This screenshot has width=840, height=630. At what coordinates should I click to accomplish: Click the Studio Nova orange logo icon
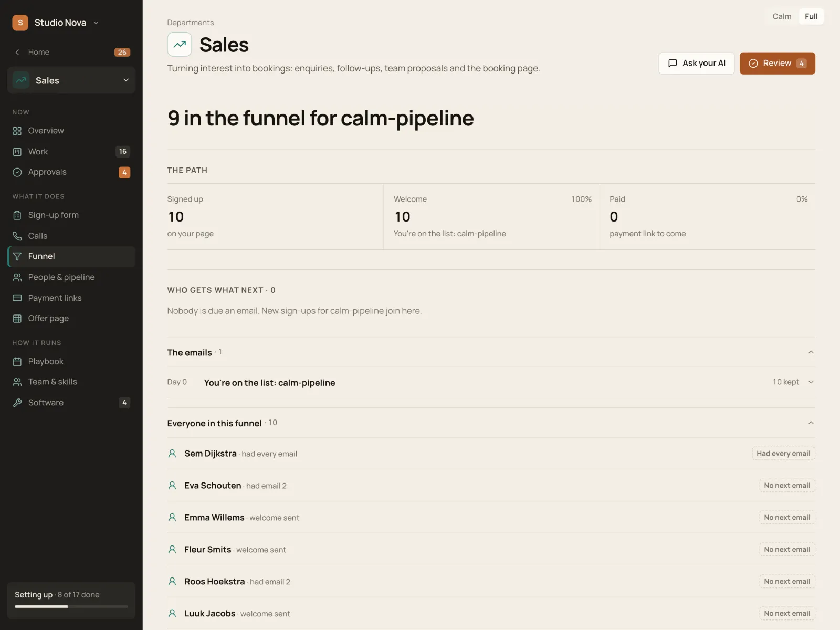pos(20,23)
